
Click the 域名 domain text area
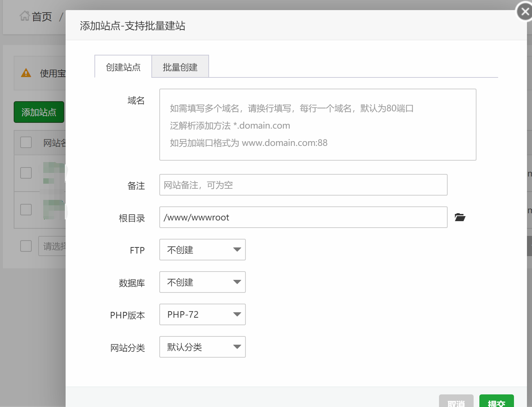click(318, 124)
